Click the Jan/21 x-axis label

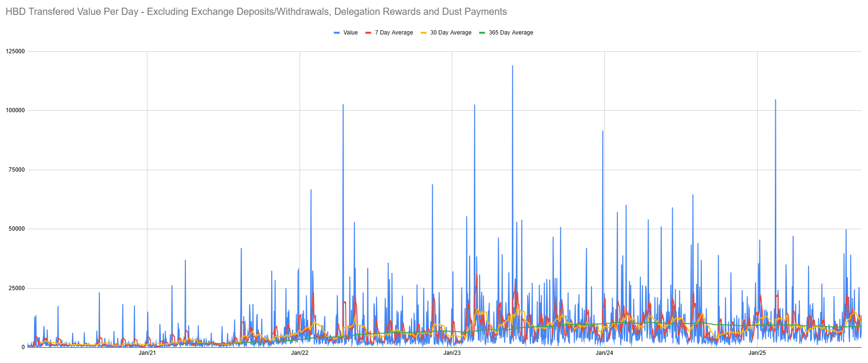pos(147,353)
